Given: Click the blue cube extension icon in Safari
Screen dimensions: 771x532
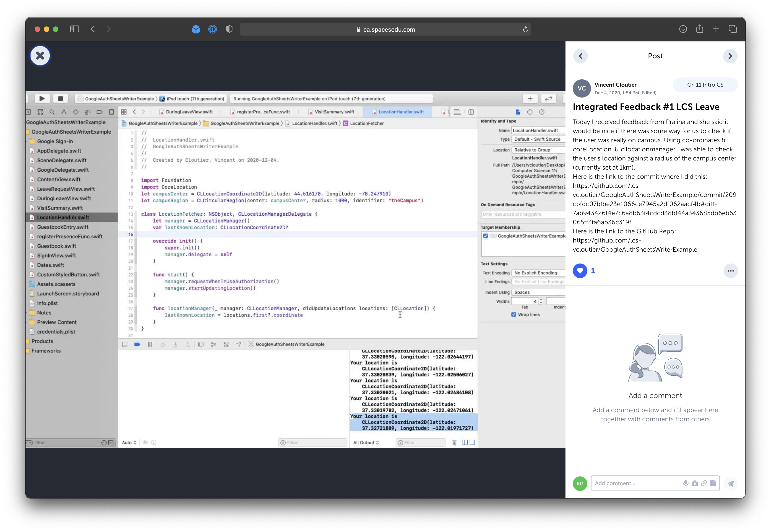Looking at the screenshot, I should (196, 29).
